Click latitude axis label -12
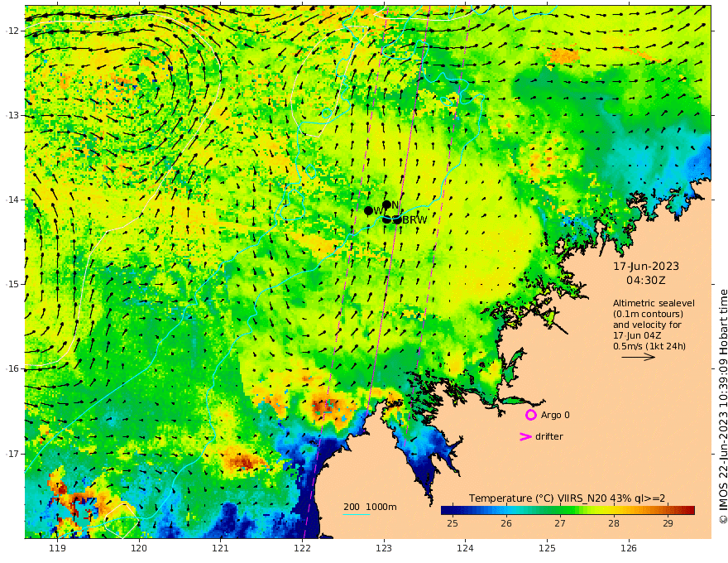Image resolution: width=728 pixels, height=563 pixels. [12, 31]
